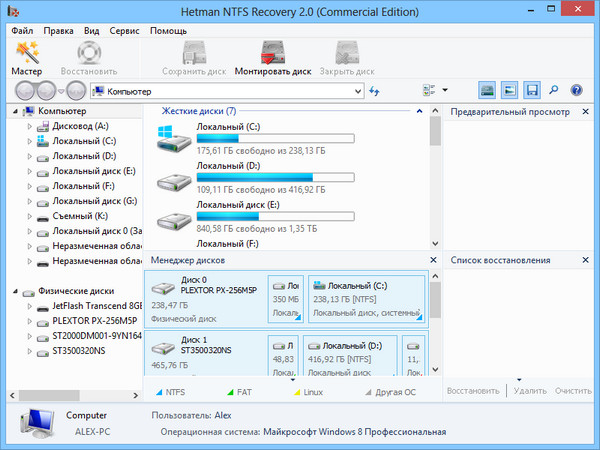The height and width of the screenshot is (450, 600).
Task: Close the Менеджер дисков panel
Action: coord(433,260)
